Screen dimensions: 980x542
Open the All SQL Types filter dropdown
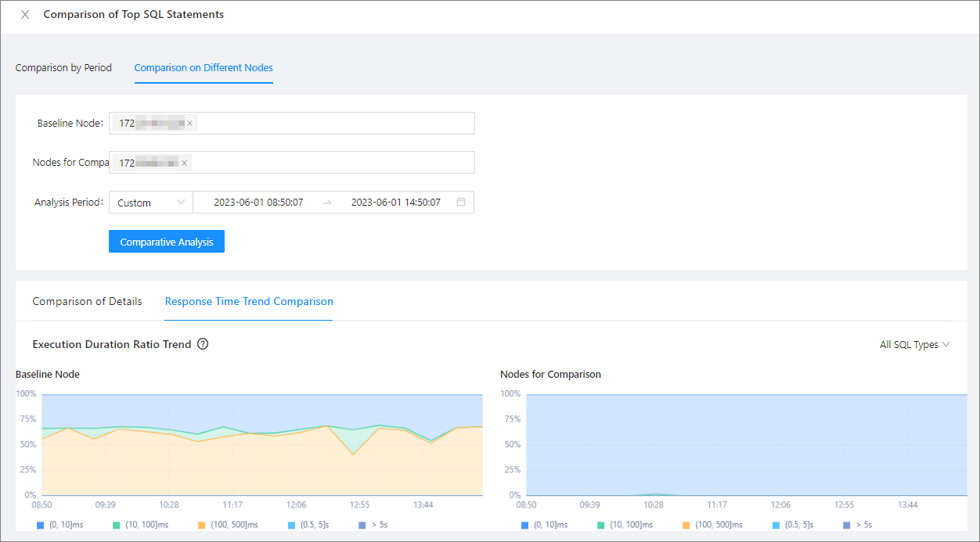pos(914,345)
